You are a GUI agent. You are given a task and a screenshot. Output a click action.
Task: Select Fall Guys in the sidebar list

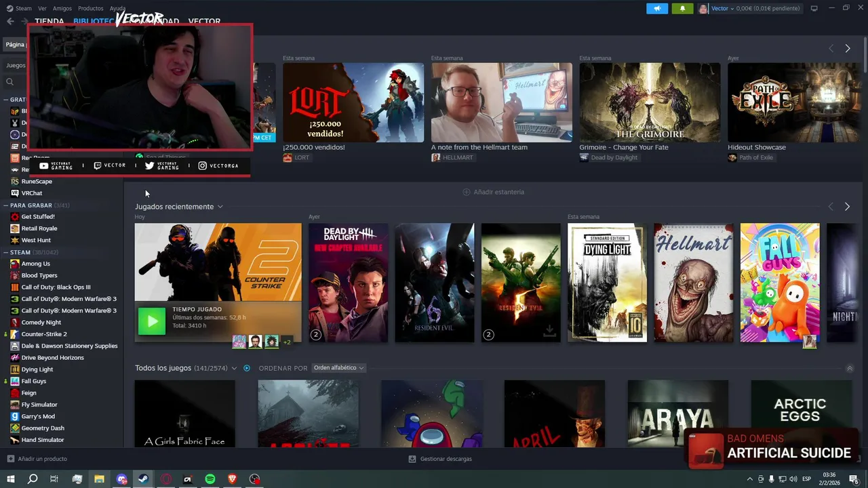coord(34,381)
